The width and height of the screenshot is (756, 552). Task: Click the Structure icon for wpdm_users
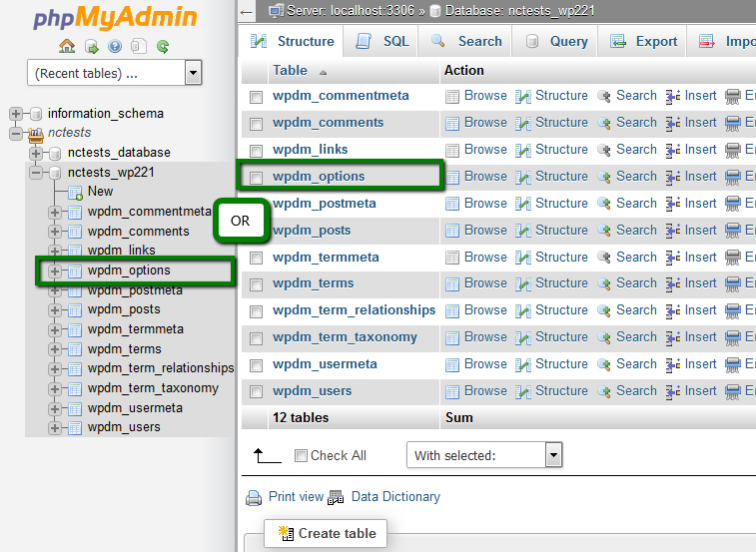pos(523,392)
